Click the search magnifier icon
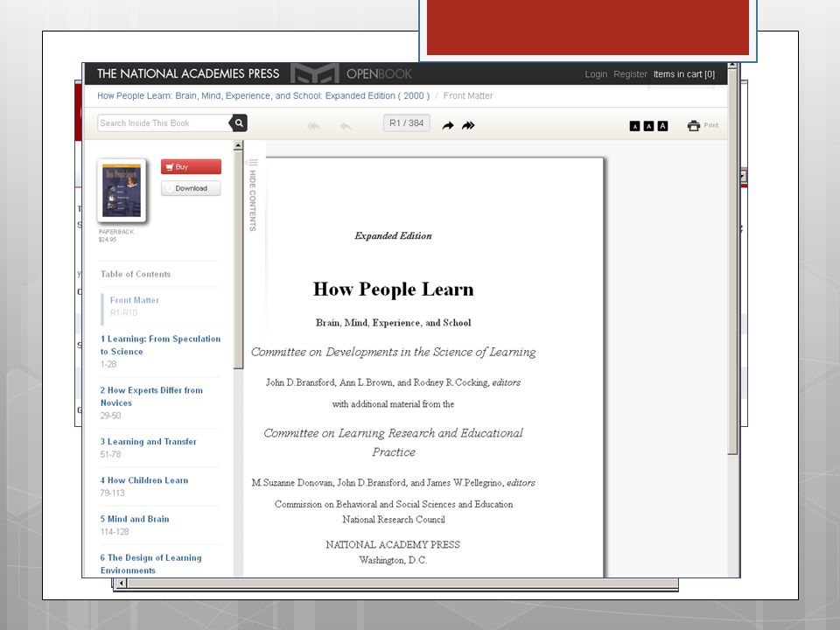Viewport: 840px width, 630px height. [x=239, y=123]
